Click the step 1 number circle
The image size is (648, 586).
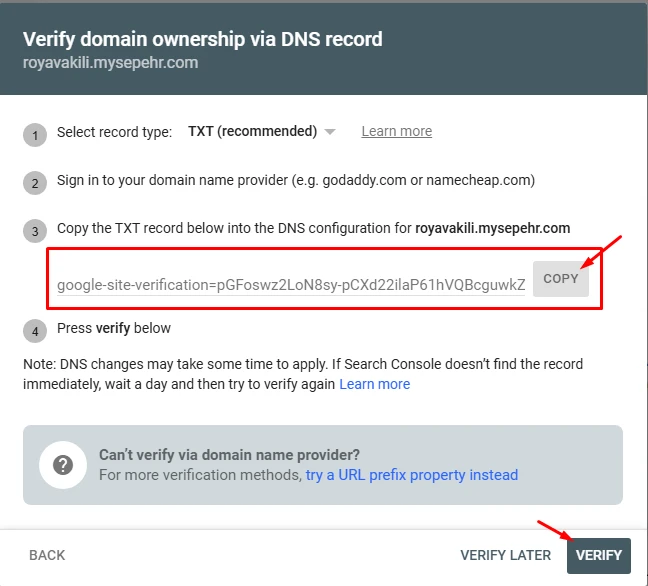[x=35, y=135]
